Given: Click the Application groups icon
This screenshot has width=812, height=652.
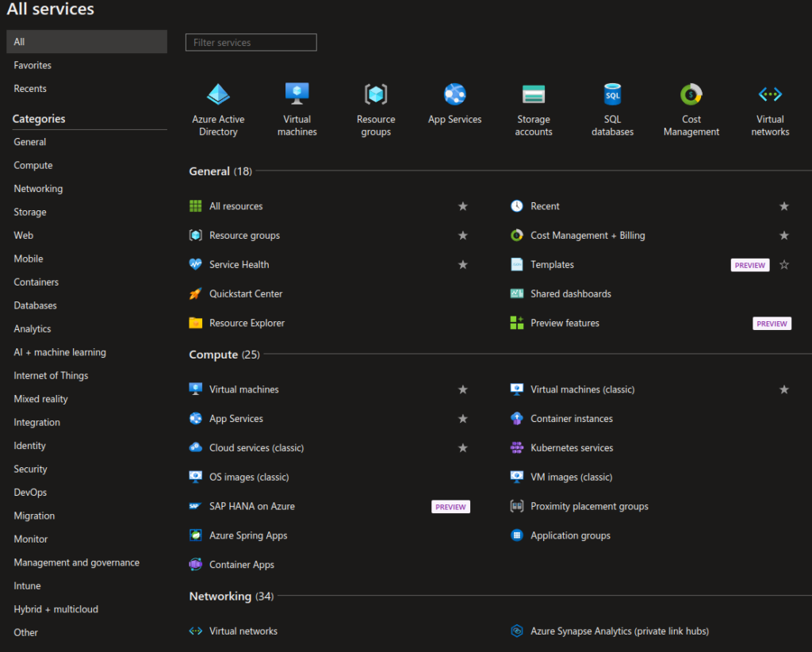Looking at the screenshot, I should point(517,535).
